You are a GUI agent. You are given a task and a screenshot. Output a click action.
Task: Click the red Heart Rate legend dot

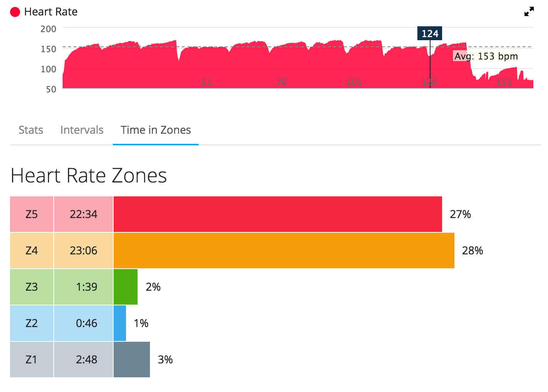(15, 12)
